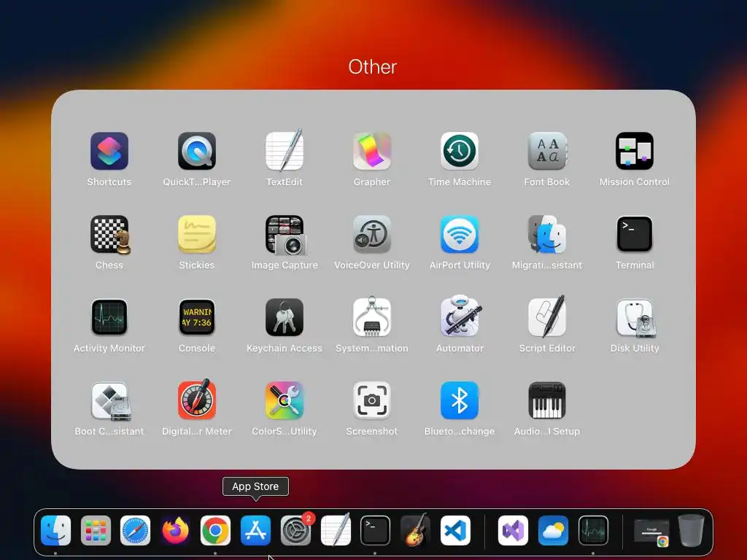747x560 pixels.
Task: Open the Weather app in Dock
Action: (x=553, y=531)
